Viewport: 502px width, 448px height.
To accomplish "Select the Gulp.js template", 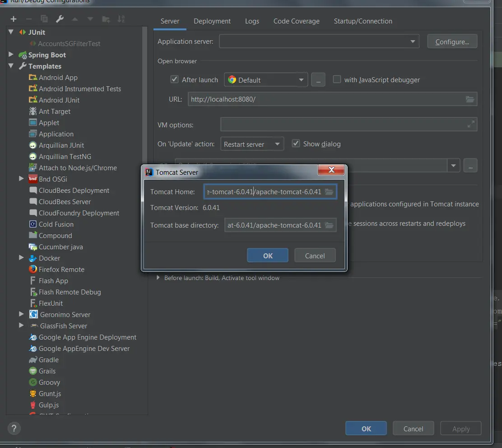I will tap(44, 405).
